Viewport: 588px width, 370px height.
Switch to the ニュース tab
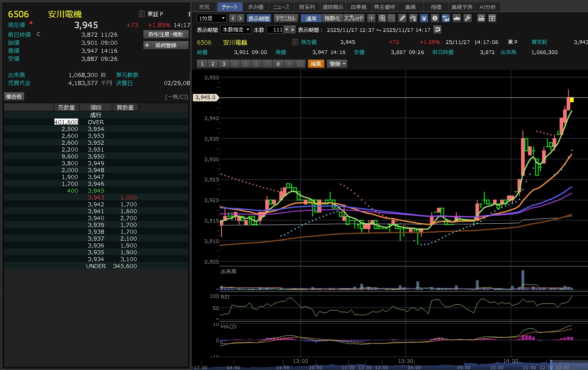tap(281, 7)
